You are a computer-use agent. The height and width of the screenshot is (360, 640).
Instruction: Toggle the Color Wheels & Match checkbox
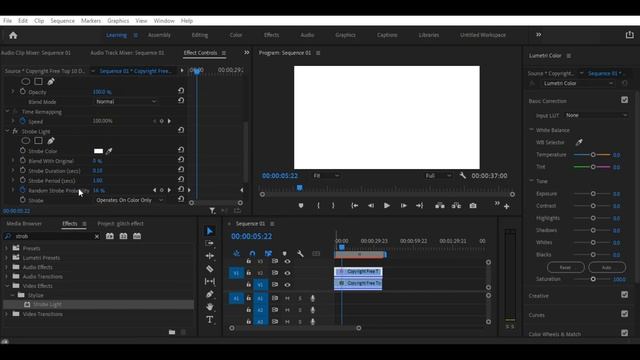(x=624, y=333)
